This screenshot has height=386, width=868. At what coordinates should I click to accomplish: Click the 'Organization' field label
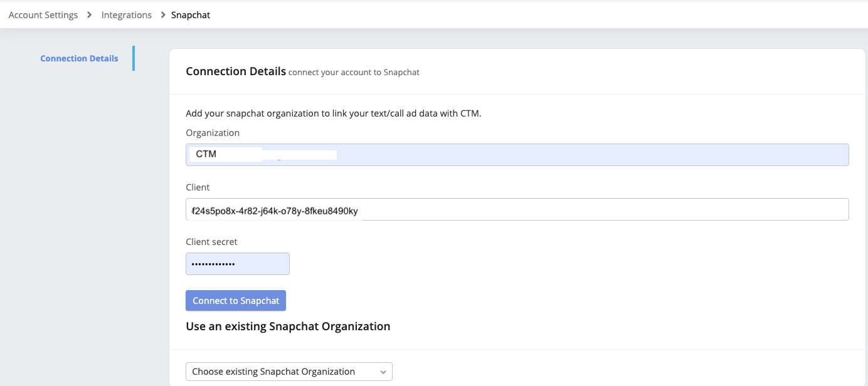click(x=213, y=133)
